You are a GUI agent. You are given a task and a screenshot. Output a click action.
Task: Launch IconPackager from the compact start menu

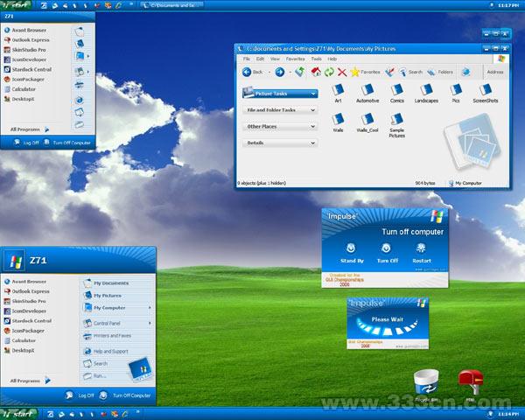click(24, 80)
